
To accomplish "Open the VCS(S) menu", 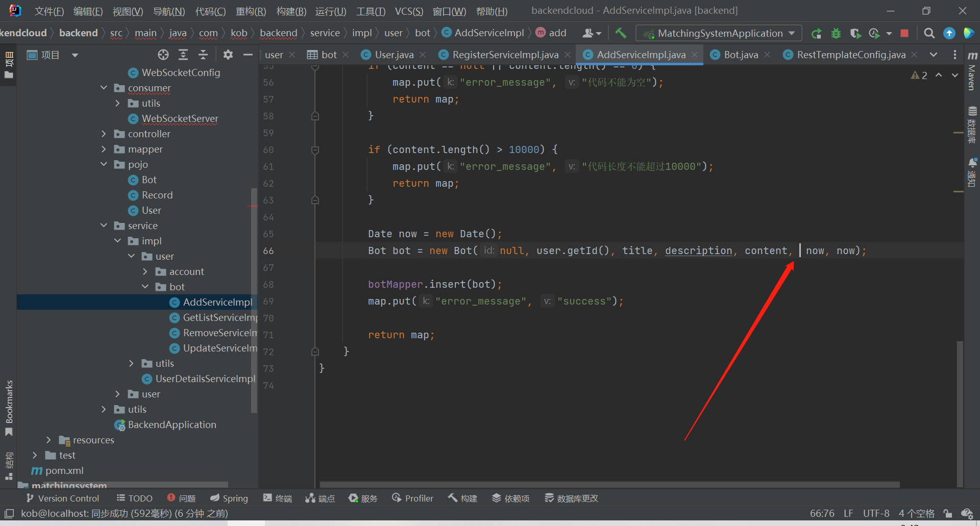I will coord(409,11).
